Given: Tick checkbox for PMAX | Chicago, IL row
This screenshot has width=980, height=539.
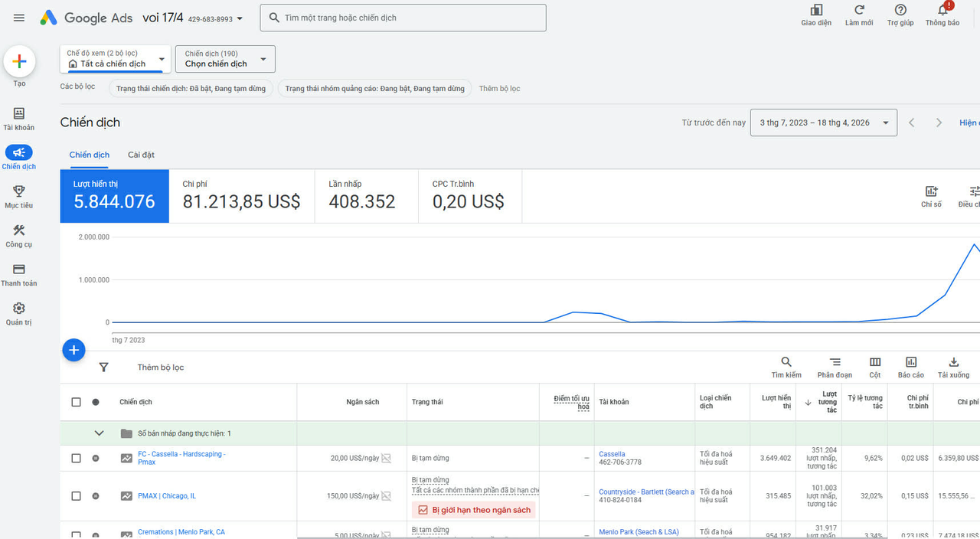Looking at the screenshot, I should pos(76,496).
